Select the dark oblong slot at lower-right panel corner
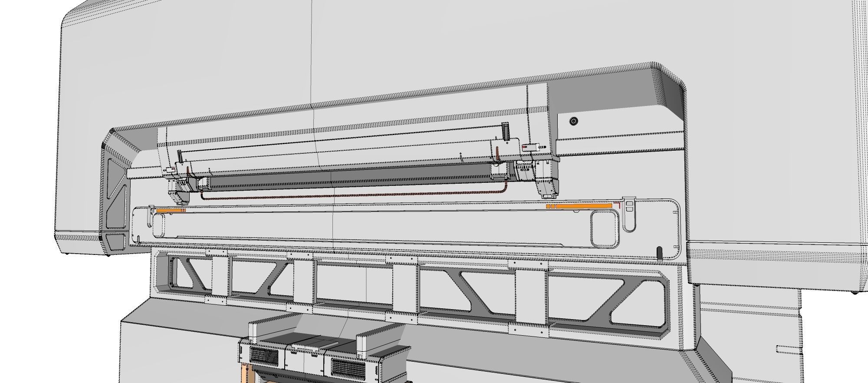 (660, 253)
